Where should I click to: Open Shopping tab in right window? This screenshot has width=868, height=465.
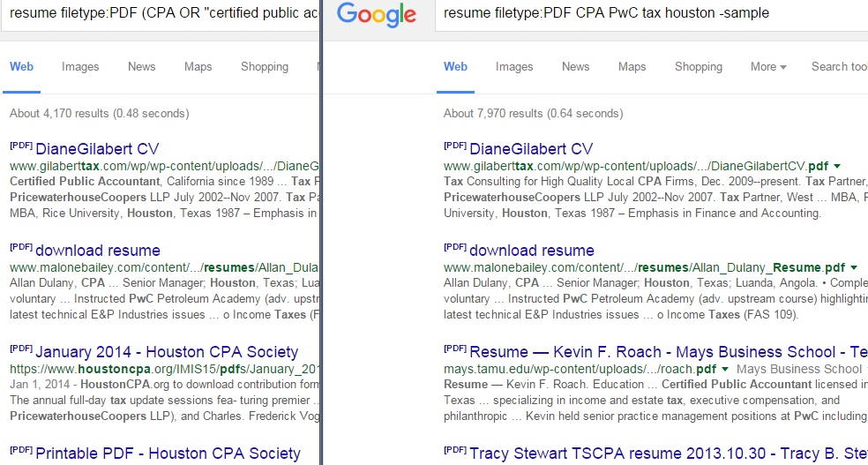pos(699,67)
